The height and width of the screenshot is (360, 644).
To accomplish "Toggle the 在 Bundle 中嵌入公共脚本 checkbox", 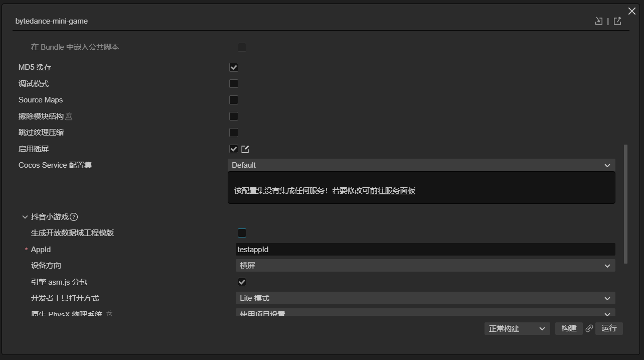I will pyautogui.click(x=242, y=47).
